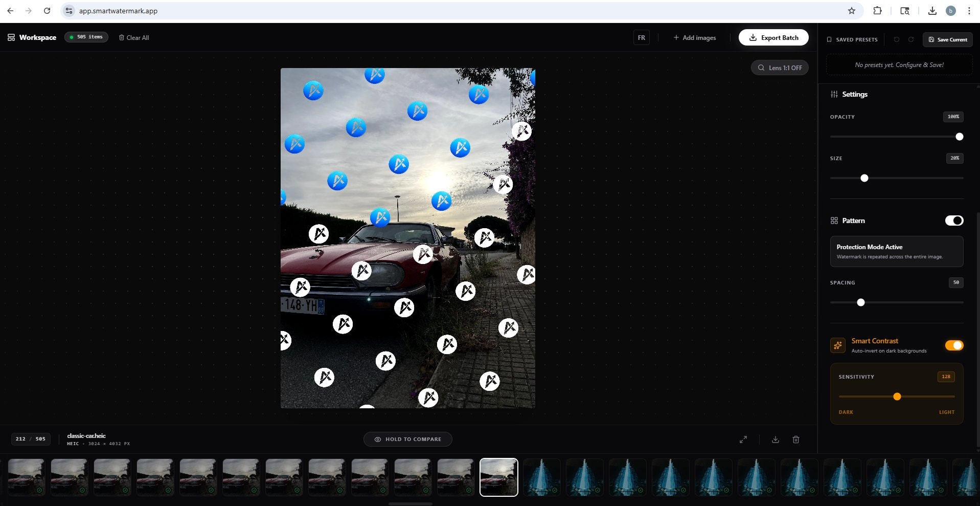
Task: Redo using the arrow left of Save Current
Action: coord(911,39)
